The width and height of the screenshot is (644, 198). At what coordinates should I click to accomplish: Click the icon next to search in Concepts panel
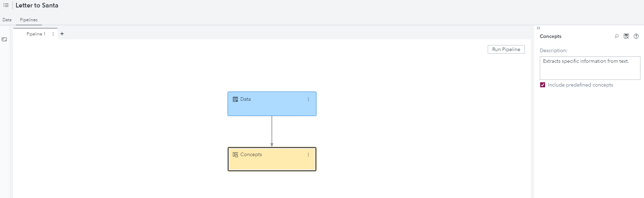coord(626,36)
